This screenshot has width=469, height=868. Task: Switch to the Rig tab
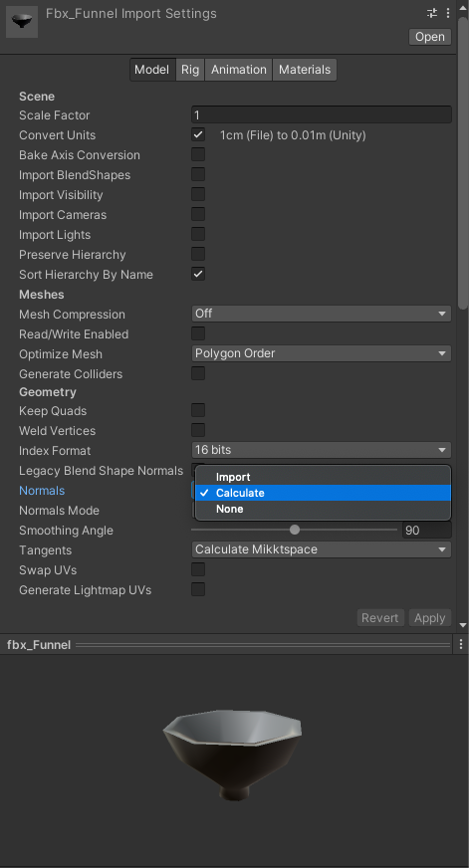(x=190, y=70)
